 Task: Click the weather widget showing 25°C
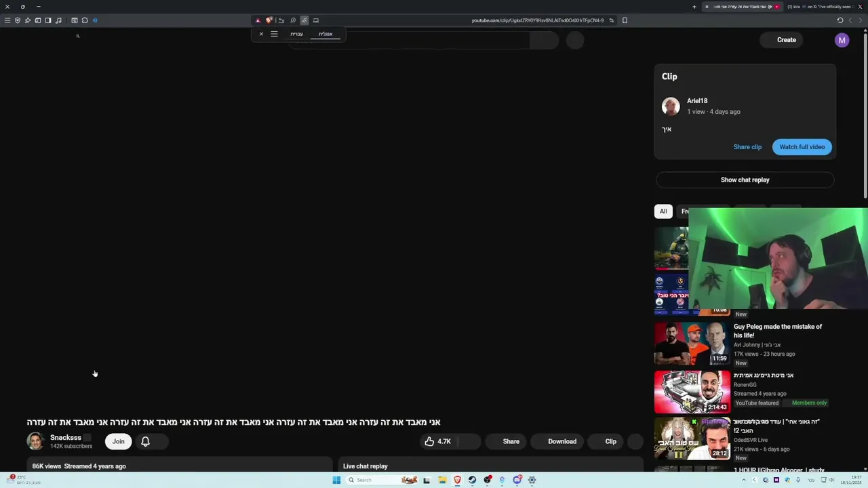pyautogui.click(x=23, y=480)
